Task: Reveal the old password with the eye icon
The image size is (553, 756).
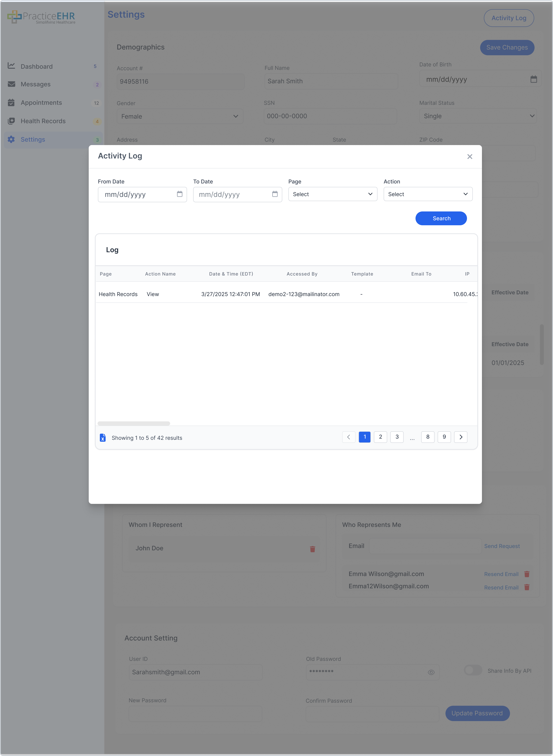Action: click(x=431, y=672)
